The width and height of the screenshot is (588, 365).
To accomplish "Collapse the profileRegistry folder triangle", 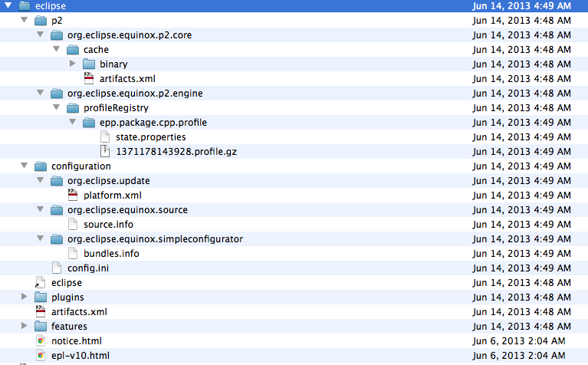I will tap(57, 107).
